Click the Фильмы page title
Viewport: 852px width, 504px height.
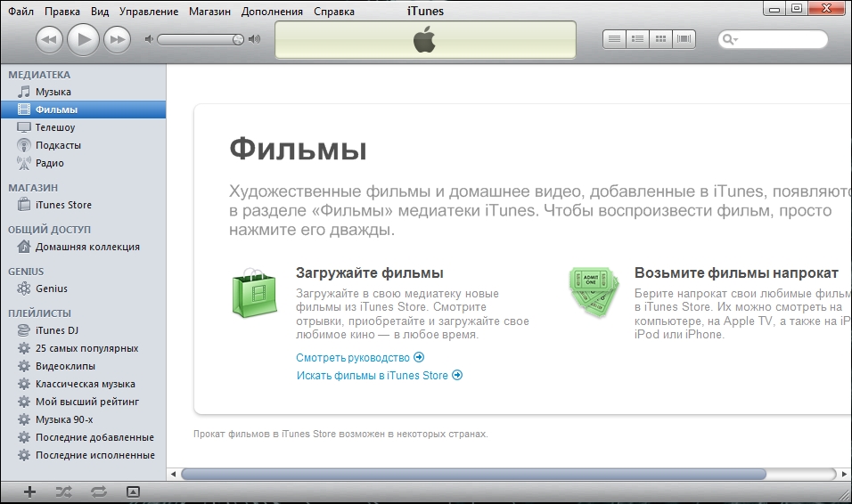[x=298, y=149]
